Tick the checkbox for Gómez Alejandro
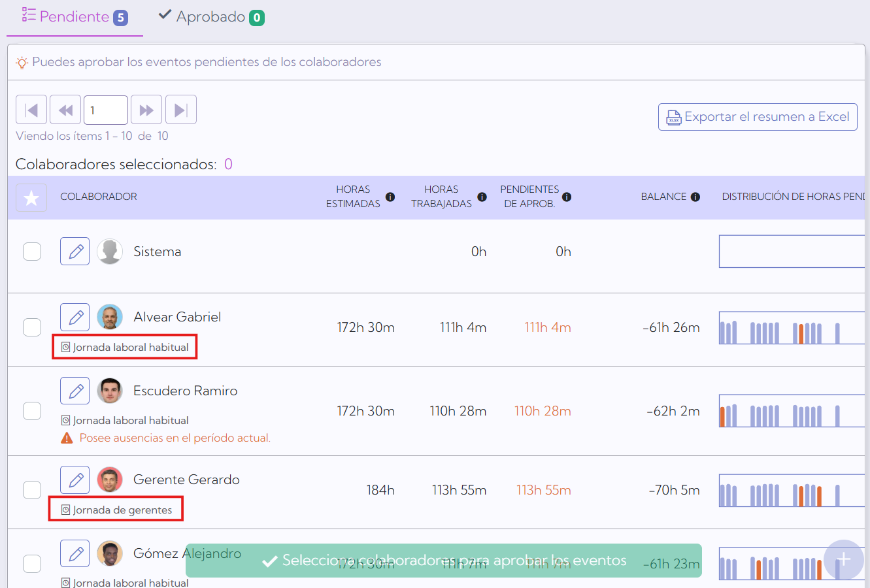 (32, 564)
